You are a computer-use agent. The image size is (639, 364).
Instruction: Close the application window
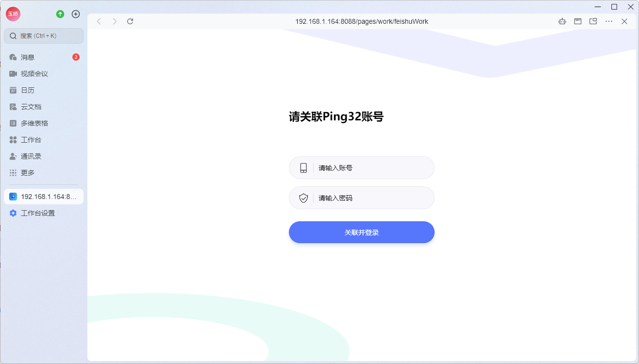[631, 7]
